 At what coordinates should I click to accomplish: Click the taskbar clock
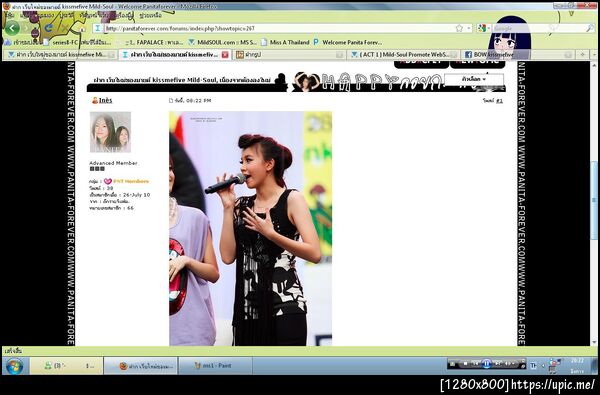click(x=577, y=366)
